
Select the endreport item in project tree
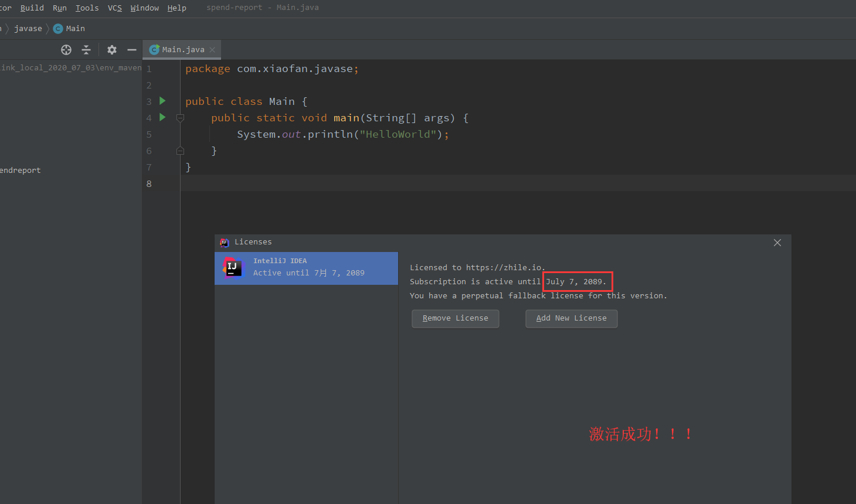(21, 171)
